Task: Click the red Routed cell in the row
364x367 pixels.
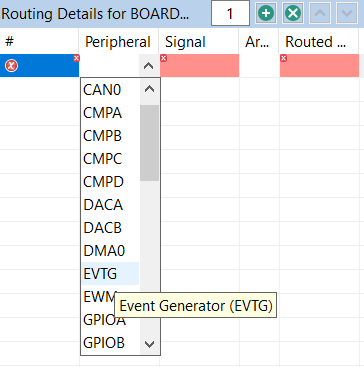Action: [x=319, y=66]
